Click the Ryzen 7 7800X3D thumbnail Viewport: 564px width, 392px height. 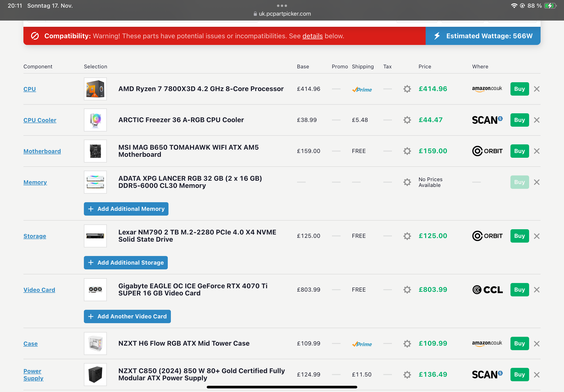pos(95,89)
